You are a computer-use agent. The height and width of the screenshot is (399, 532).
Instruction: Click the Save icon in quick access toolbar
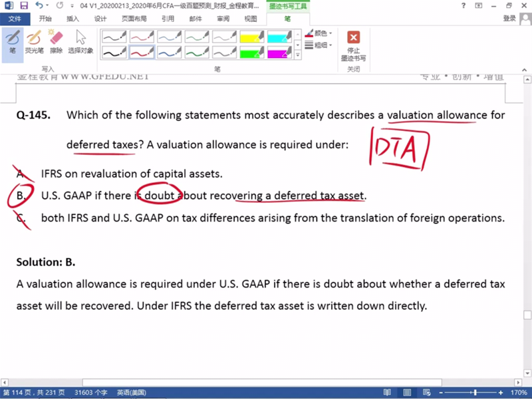click(22, 5)
